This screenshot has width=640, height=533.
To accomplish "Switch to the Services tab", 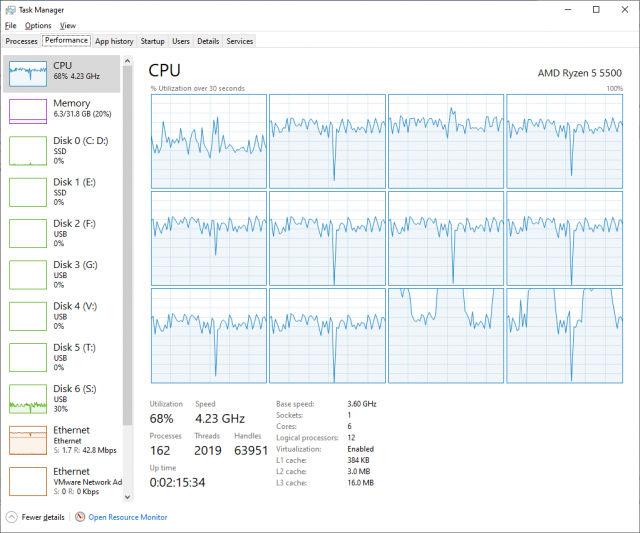I will (240, 41).
